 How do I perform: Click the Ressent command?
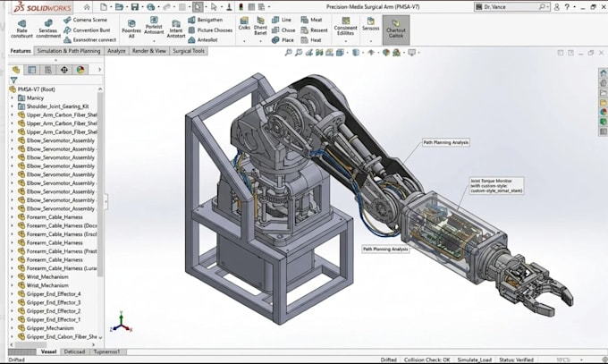point(314,30)
